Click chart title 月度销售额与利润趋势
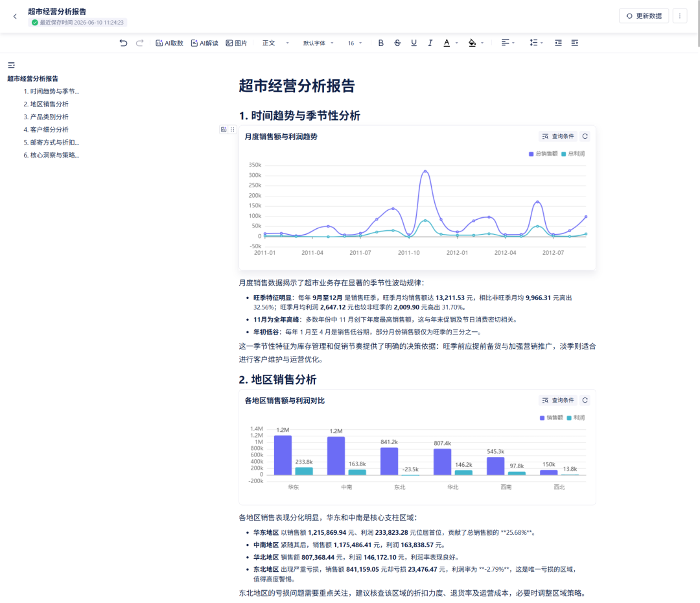This screenshot has width=700, height=603. pos(281,137)
